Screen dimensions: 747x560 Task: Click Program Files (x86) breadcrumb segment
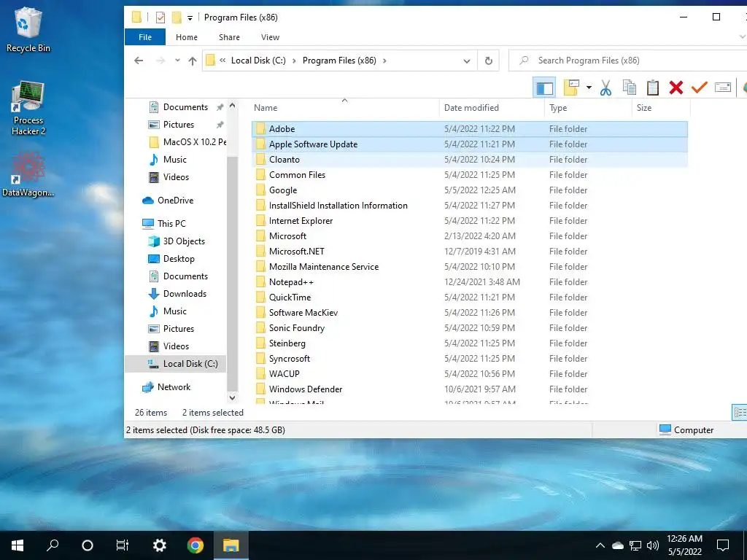click(339, 61)
